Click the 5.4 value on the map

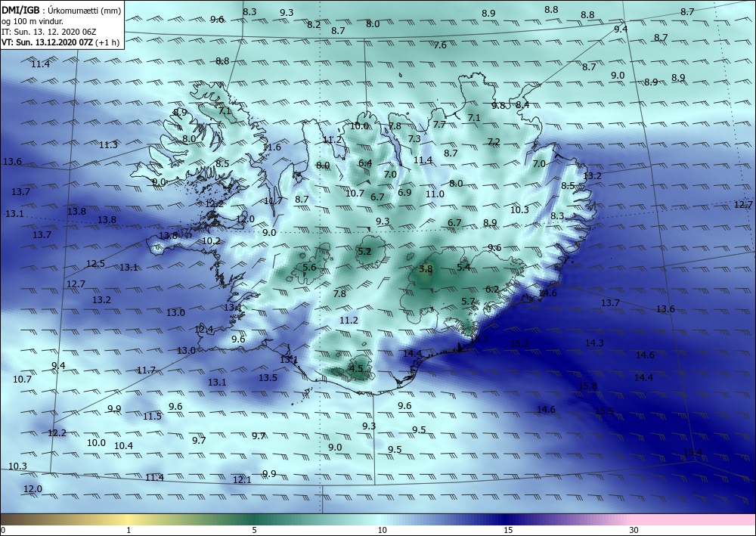pyautogui.click(x=463, y=267)
